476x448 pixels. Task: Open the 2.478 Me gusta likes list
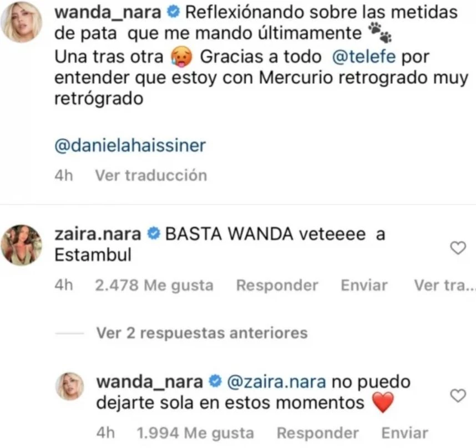[154, 286]
